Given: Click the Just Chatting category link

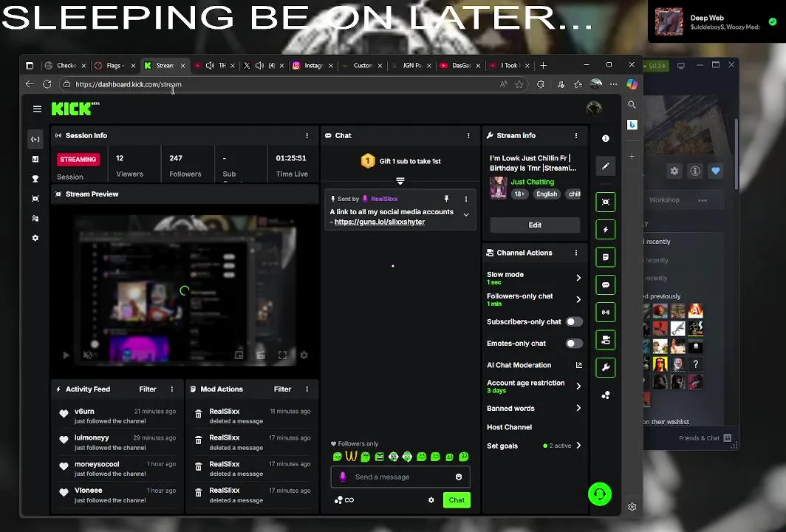Looking at the screenshot, I should click(533, 182).
